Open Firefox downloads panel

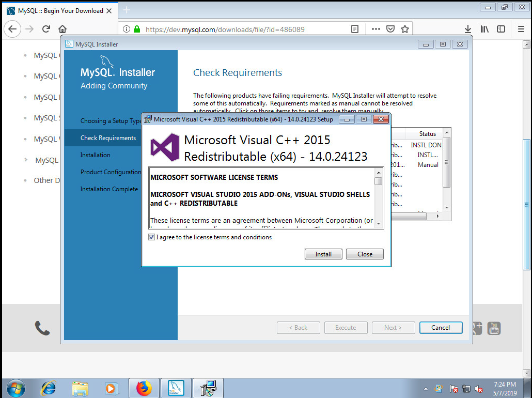pyautogui.click(x=468, y=29)
